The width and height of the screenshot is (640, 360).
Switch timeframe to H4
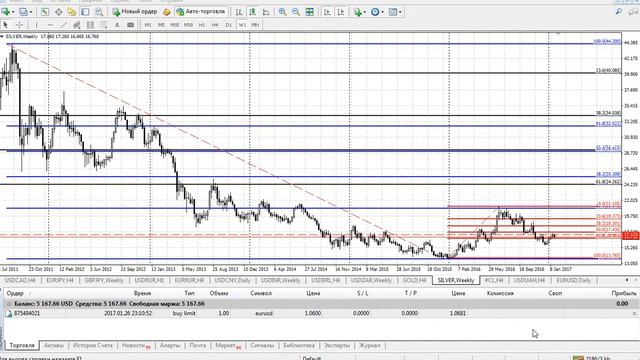coord(215,25)
